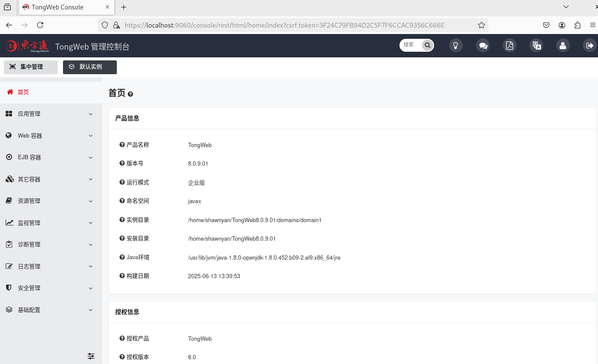Click help icon next to 产品名称
The image size is (598, 364).
(122, 145)
